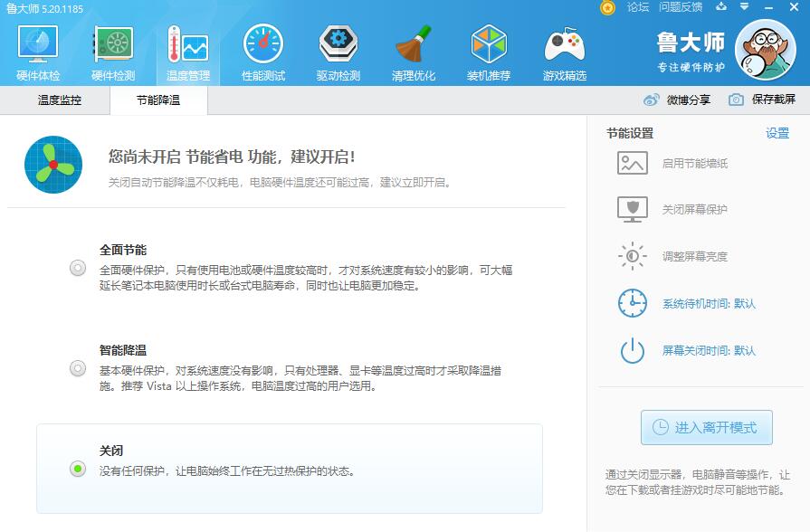Click the 进入离开模式 button
This screenshot has width=810, height=532.
(x=707, y=427)
